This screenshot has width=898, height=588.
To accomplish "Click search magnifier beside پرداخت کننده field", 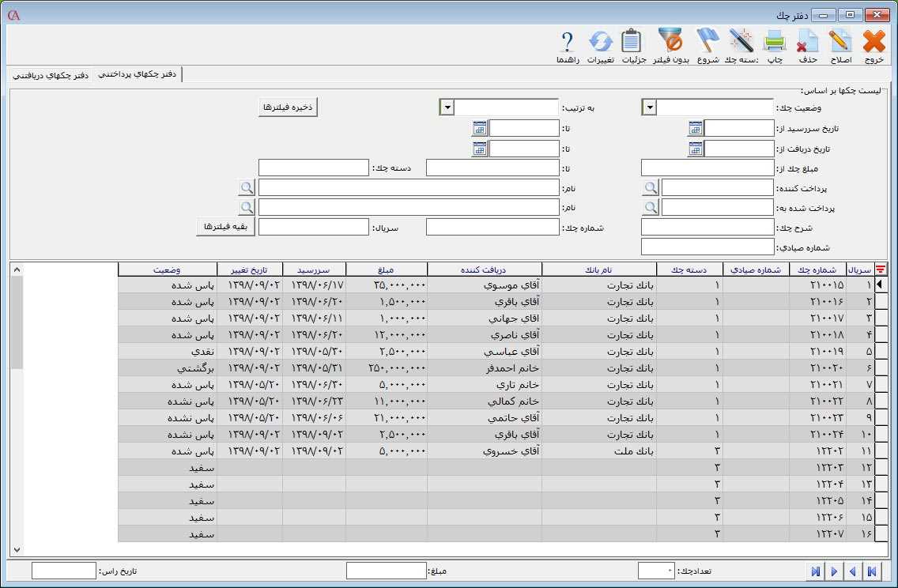I will pos(650,187).
